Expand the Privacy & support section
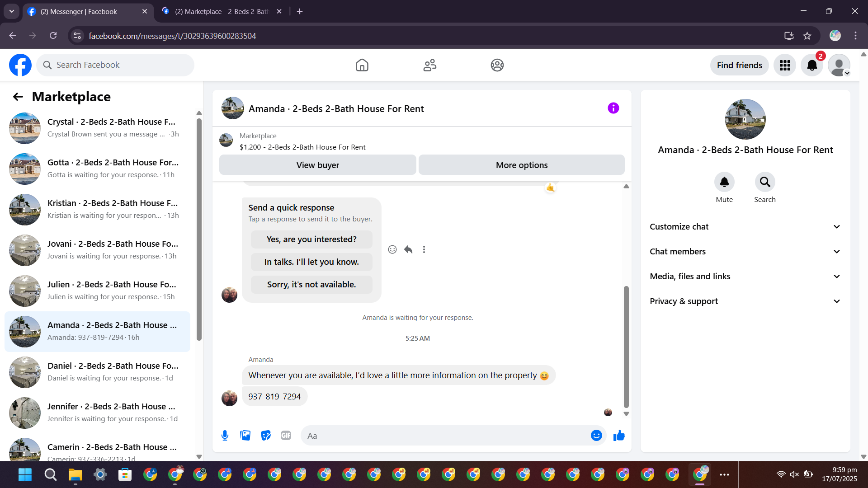Screen dimensions: 868x488 click(745, 301)
